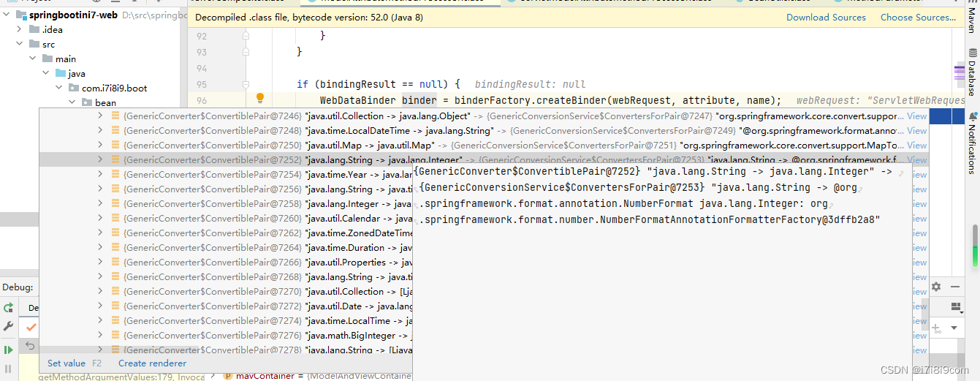Click the p icon beside mavContainer variable
980x381 pixels.
[228, 376]
